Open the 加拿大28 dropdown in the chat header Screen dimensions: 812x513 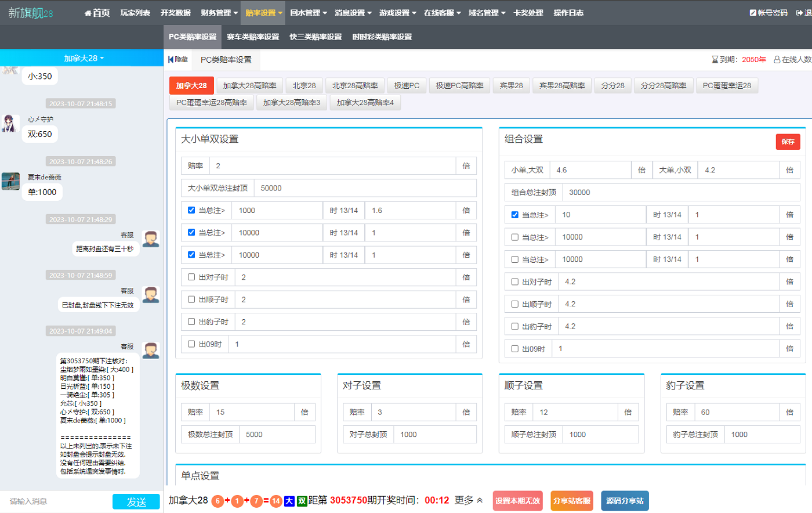coord(84,58)
